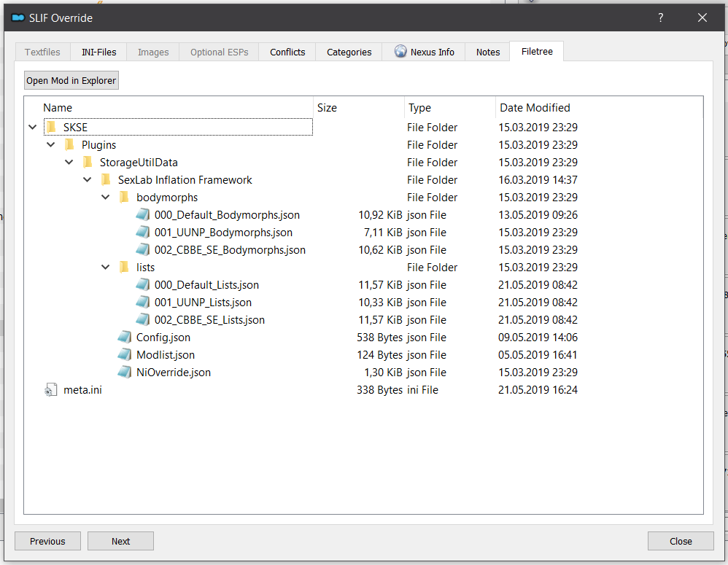Click the 001_UUNP_Lists.json file icon
The image size is (728, 565).
point(142,303)
